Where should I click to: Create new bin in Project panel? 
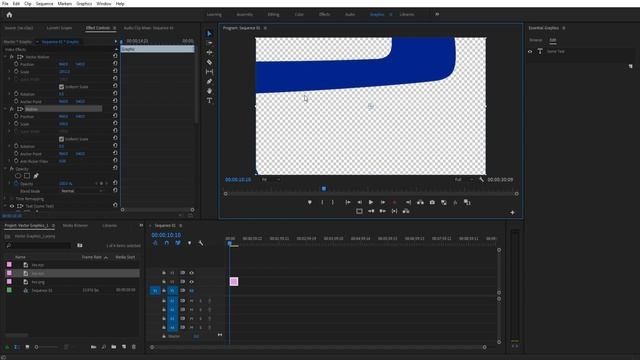coord(113,347)
